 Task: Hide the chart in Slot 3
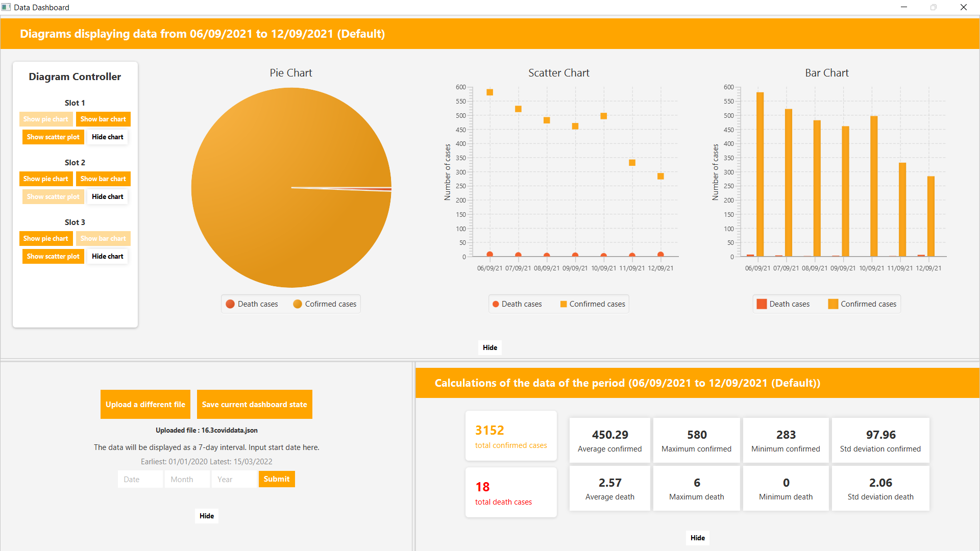107,256
